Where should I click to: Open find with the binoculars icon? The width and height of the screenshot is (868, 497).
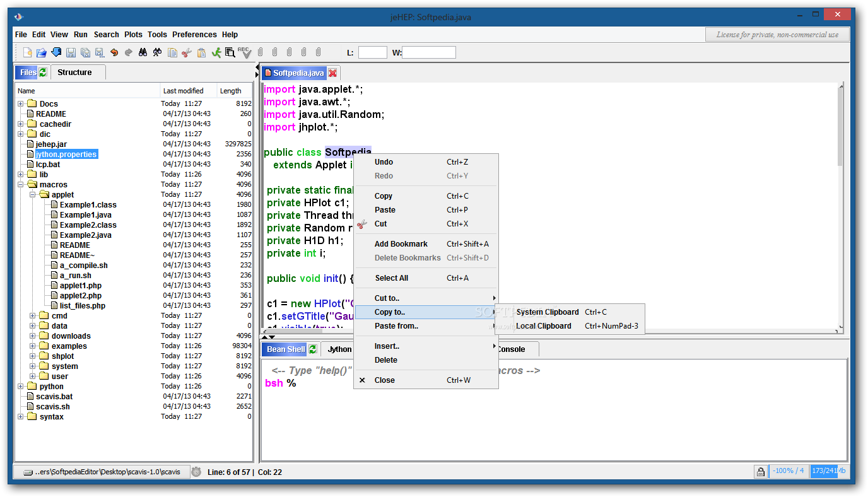click(143, 52)
